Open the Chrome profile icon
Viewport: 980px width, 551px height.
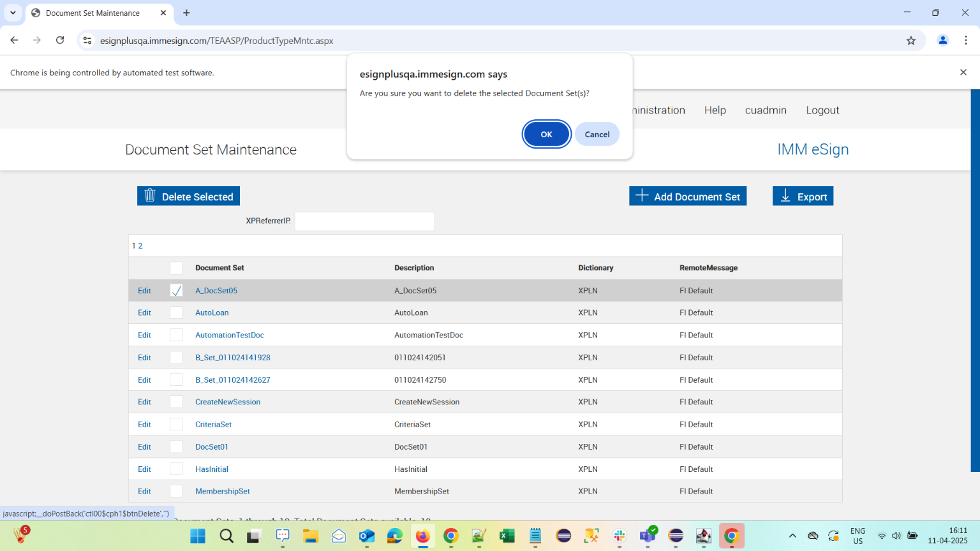coord(942,40)
